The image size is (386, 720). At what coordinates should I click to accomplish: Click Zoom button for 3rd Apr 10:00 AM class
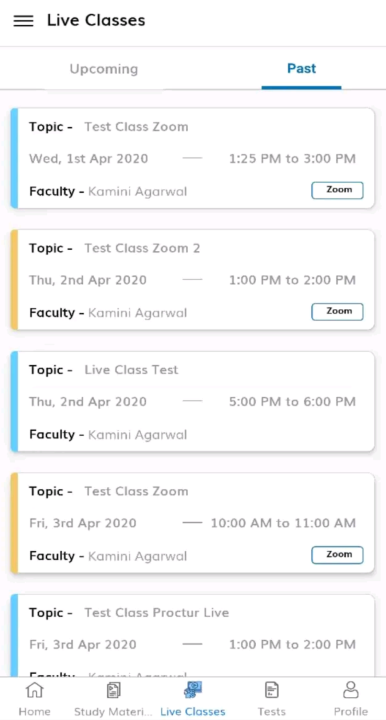tap(337, 555)
